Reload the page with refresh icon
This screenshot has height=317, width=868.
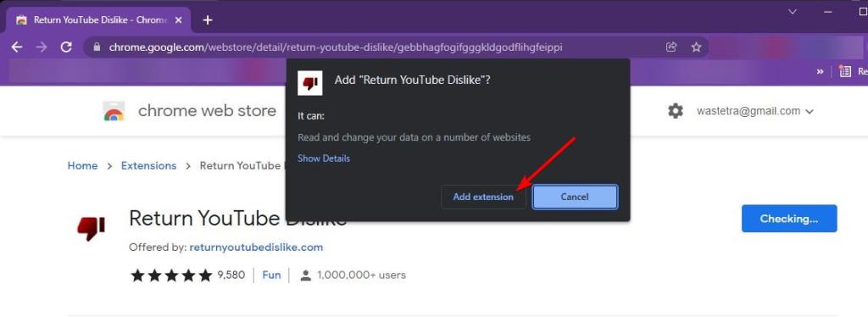pyautogui.click(x=66, y=47)
